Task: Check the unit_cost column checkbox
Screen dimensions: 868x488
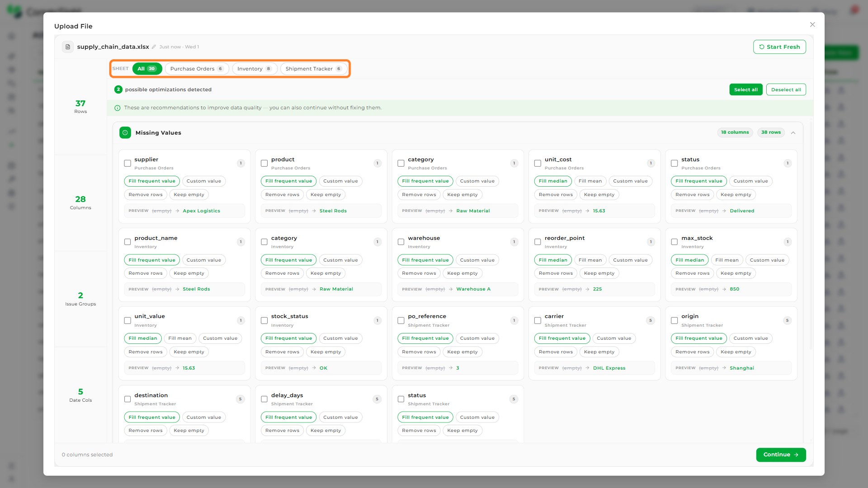Action: (538, 164)
